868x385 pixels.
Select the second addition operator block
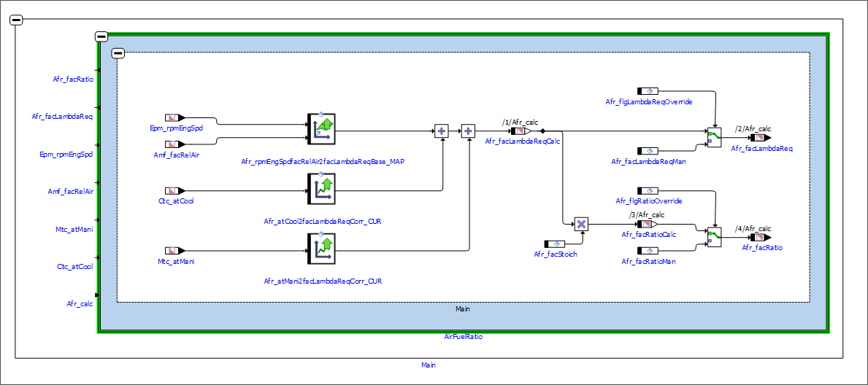pyautogui.click(x=468, y=131)
